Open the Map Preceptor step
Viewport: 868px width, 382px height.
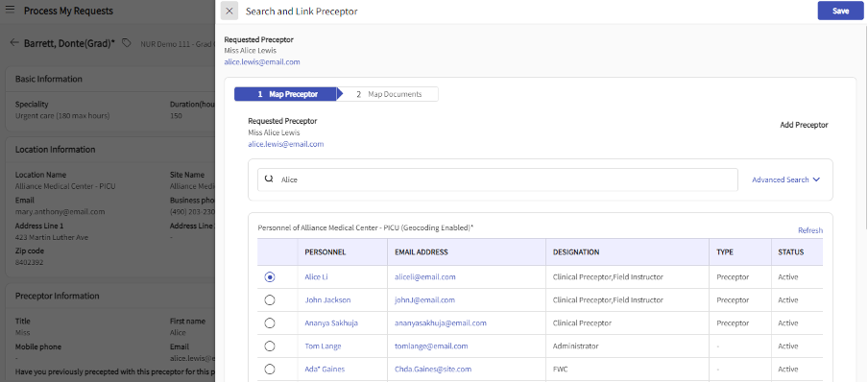(x=285, y=94)
